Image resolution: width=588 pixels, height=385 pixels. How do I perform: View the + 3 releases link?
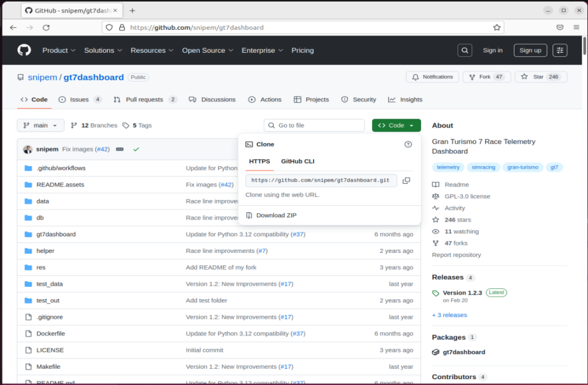[x=450, y=315]
